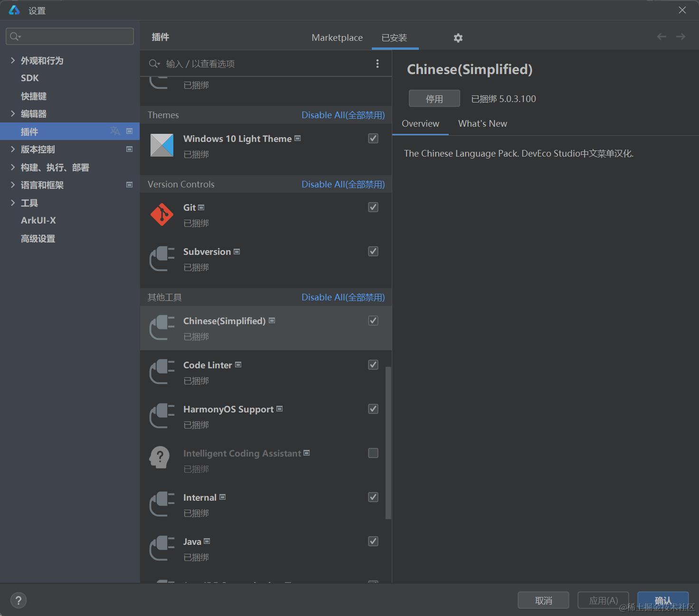
Task: Click the help question mark button
Action: 19,600
